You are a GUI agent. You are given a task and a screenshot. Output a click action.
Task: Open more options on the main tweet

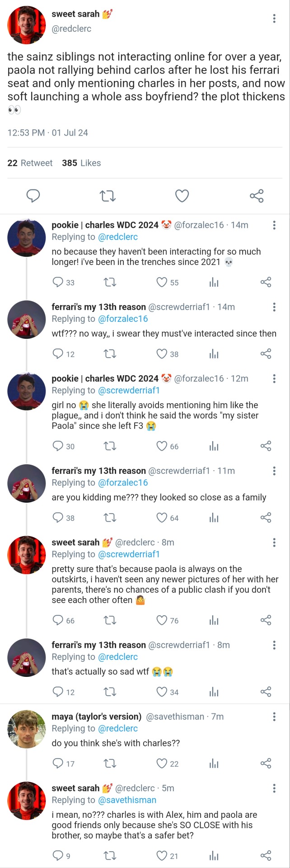pos(274,19)
